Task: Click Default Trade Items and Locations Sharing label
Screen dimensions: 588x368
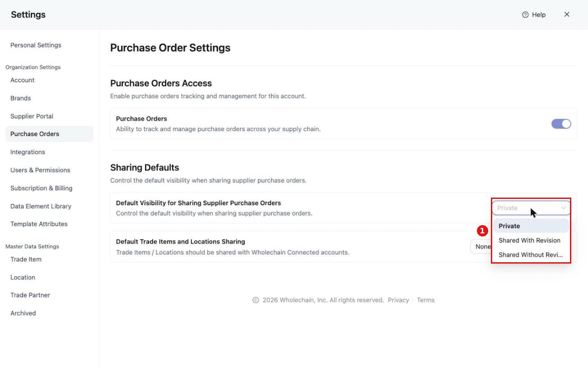Action: pyautogui.click(x=180, y=241)
